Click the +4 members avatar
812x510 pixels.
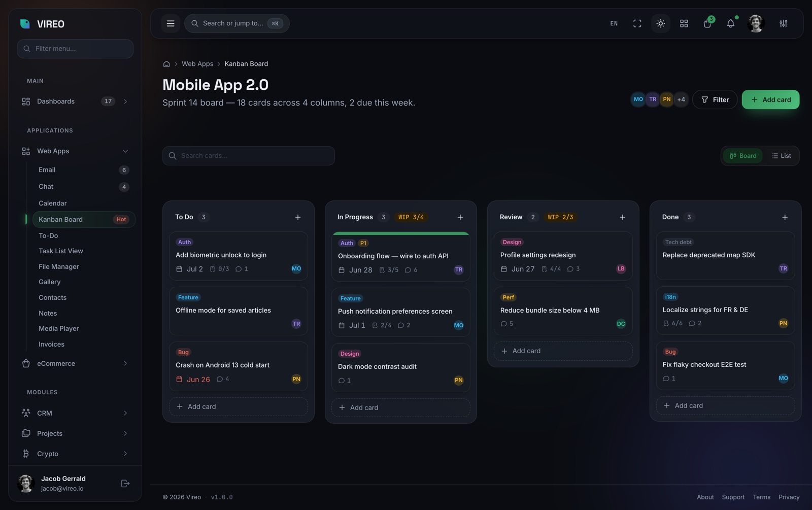681,99
